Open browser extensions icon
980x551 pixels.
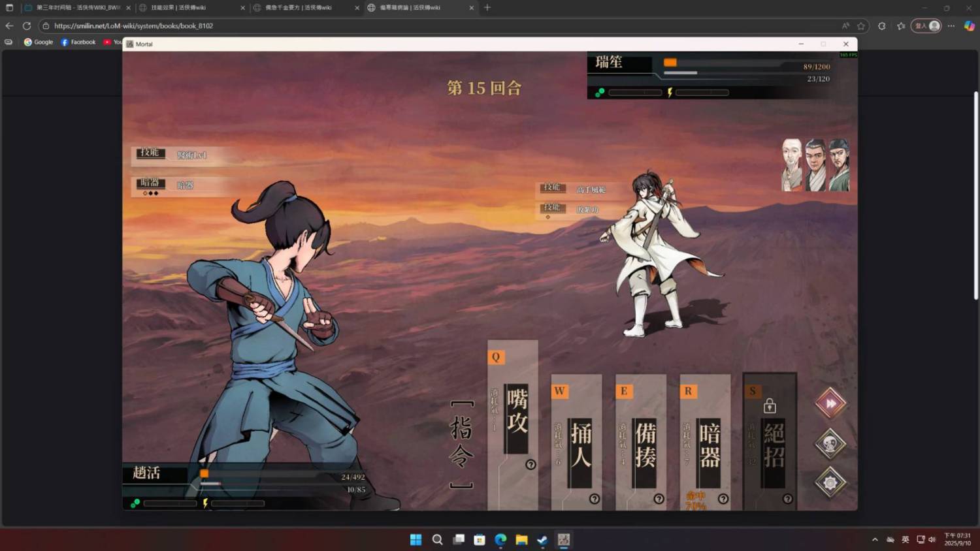point(882,26)
